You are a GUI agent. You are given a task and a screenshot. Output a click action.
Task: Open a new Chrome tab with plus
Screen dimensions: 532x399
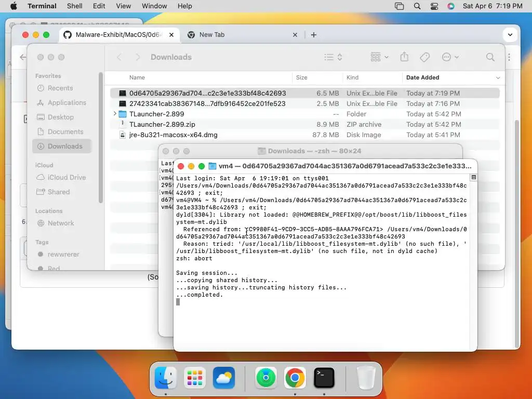click(x=313, y=35)
